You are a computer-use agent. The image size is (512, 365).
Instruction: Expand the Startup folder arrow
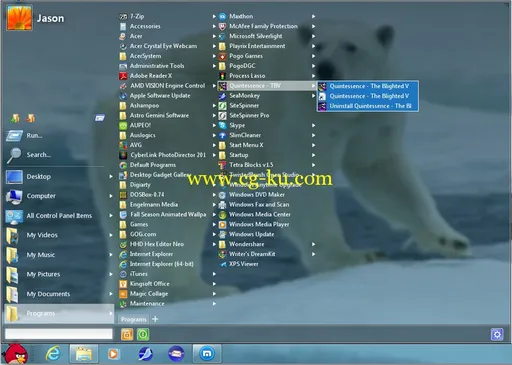tap(314, 155)
